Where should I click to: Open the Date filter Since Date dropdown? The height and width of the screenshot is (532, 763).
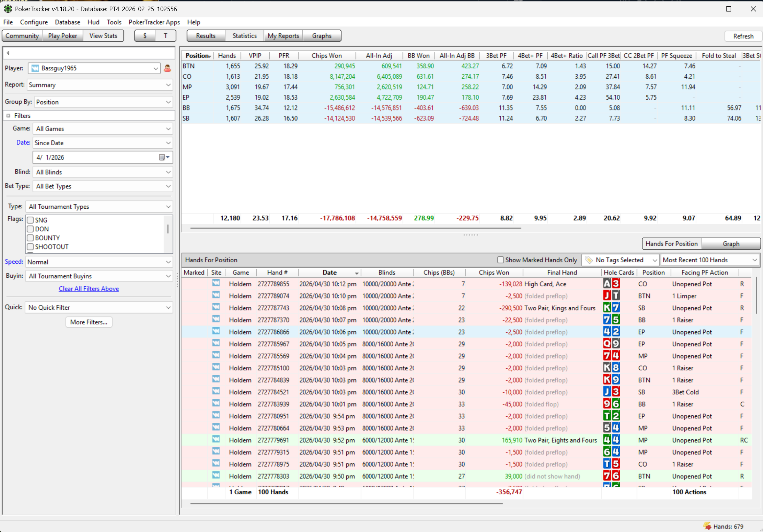pyautogui.click(x=103, y=143)
